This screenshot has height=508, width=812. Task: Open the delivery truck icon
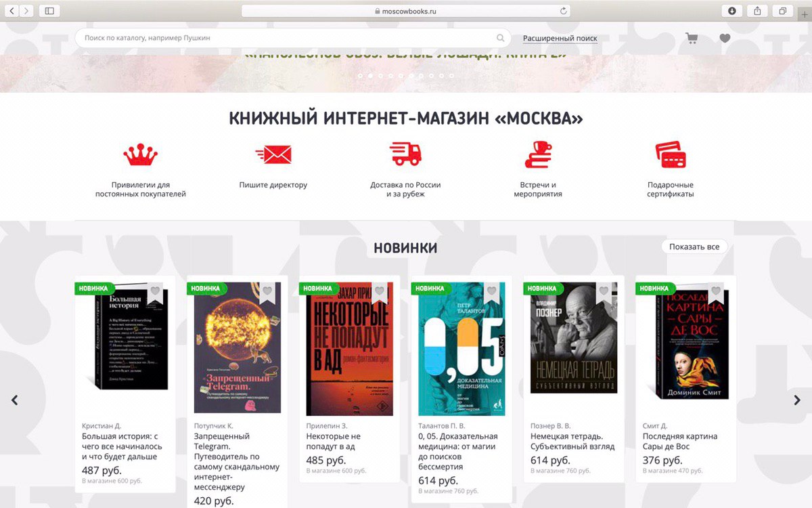405,154
